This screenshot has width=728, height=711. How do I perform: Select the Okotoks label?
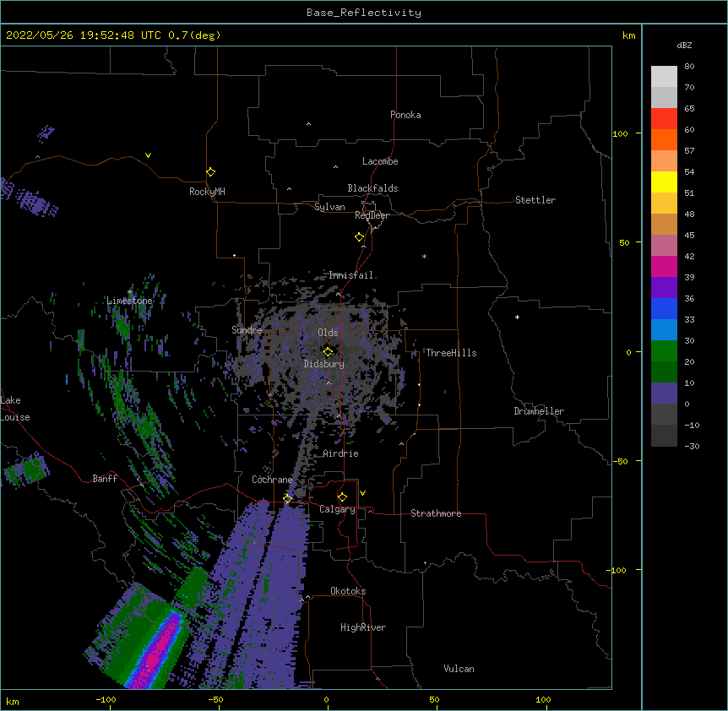348,591
